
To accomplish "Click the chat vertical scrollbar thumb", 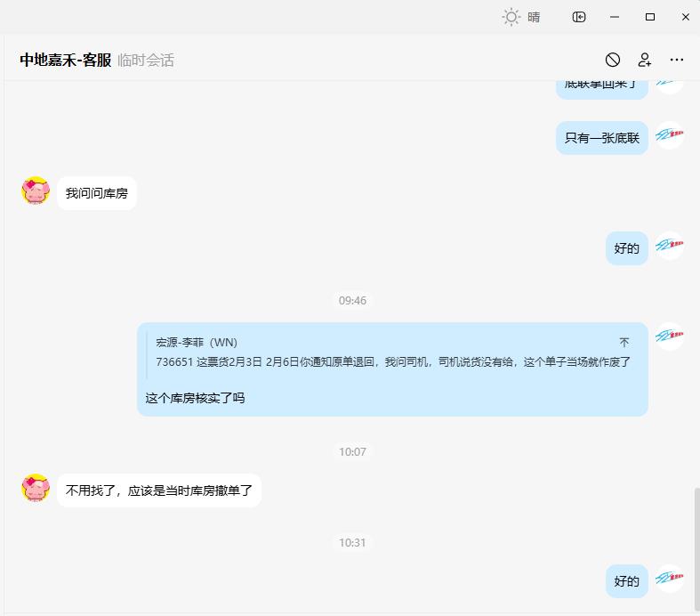I will [x=696, y=549].
